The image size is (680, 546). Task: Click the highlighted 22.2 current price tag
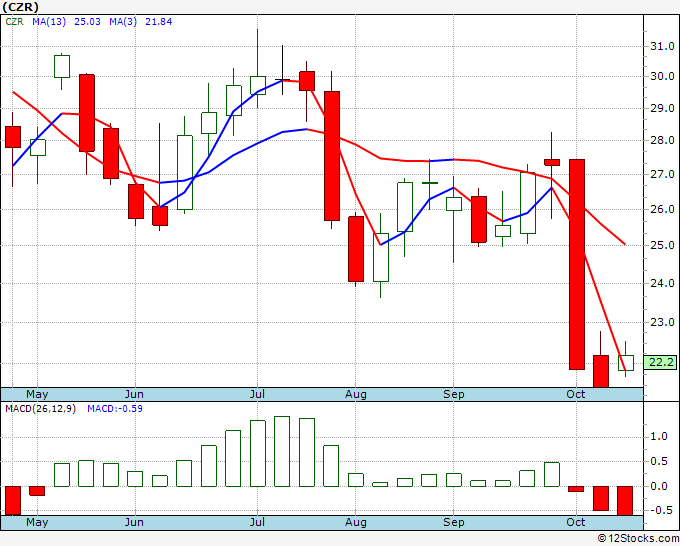point(660,362)
